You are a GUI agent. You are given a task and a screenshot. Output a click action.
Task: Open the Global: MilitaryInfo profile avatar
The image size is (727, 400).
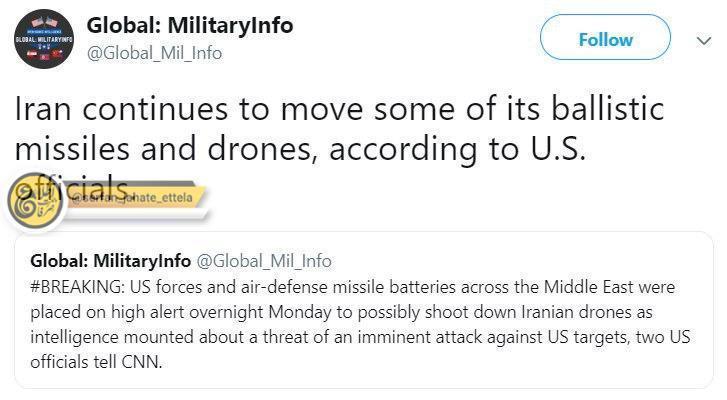(44, 39)
